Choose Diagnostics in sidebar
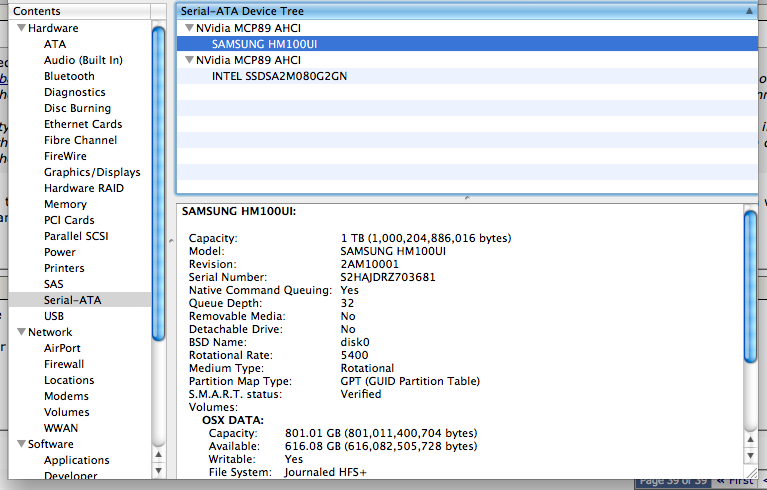Viewport: 767px width, 490px height. pos(74,92)
